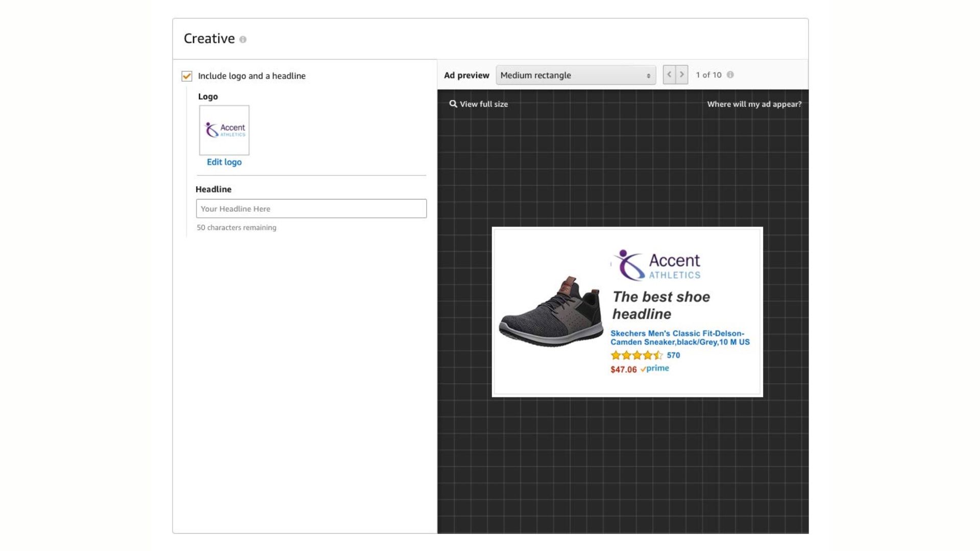
Task: Click the Skechers product title in ad
Action: 680,338
